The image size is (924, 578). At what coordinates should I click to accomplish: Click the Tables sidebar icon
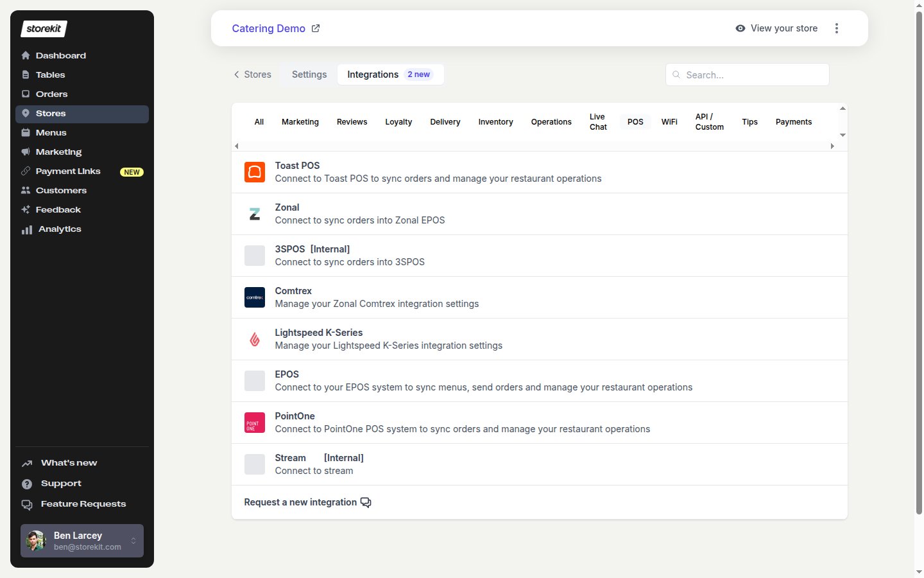click(26, 74)
